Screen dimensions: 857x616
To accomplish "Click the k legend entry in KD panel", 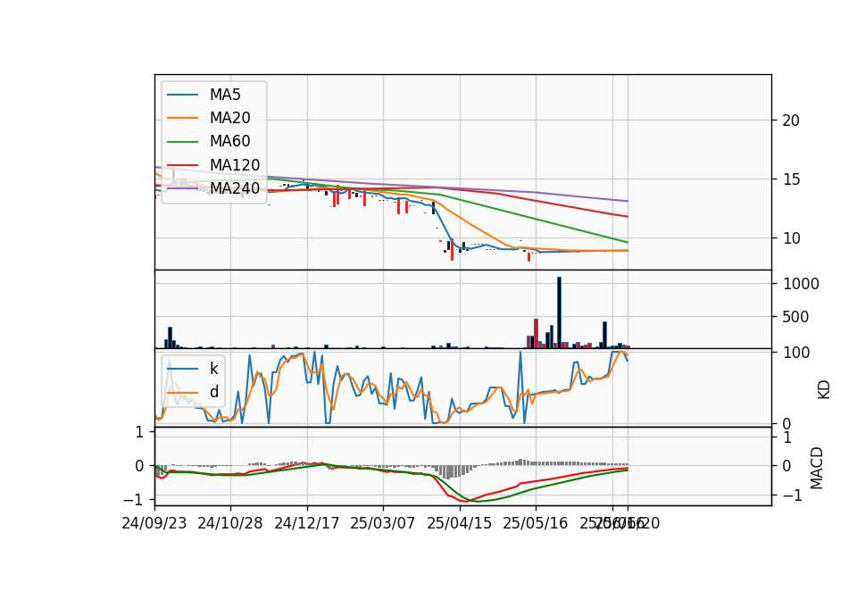I will click(213, 369).
